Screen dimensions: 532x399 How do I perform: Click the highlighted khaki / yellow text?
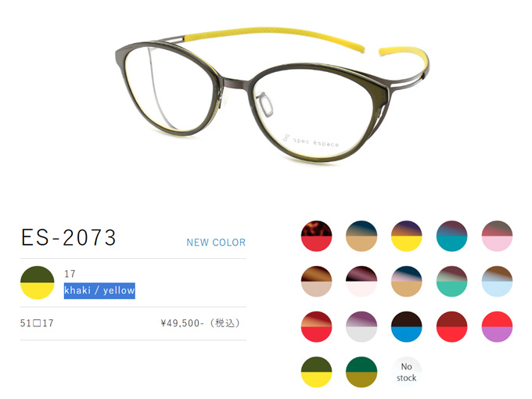(99, 291)
